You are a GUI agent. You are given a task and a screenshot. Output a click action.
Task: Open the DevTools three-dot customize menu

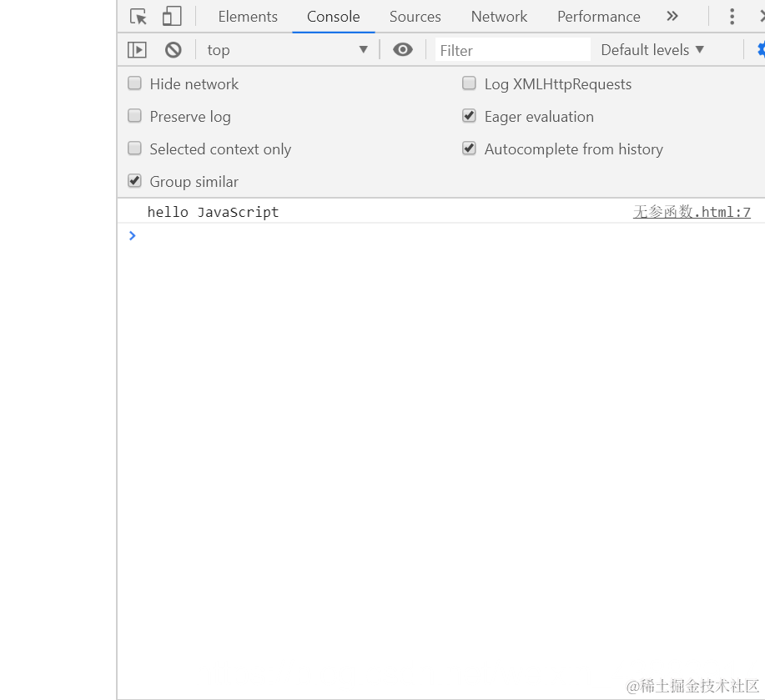point(732,17)
